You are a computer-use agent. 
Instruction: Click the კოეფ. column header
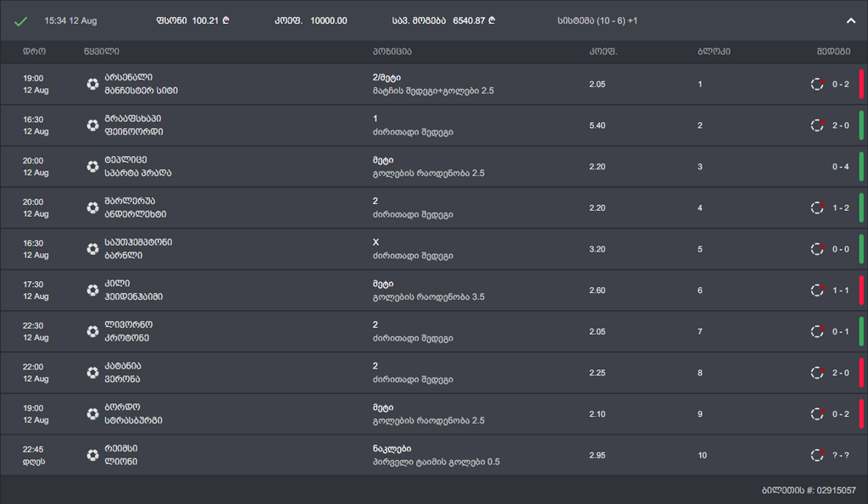(x=603, y=52)
